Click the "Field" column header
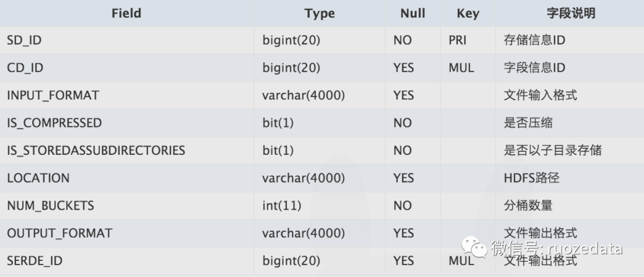Viewport: 644px width, 277px height. coord(126,13)
